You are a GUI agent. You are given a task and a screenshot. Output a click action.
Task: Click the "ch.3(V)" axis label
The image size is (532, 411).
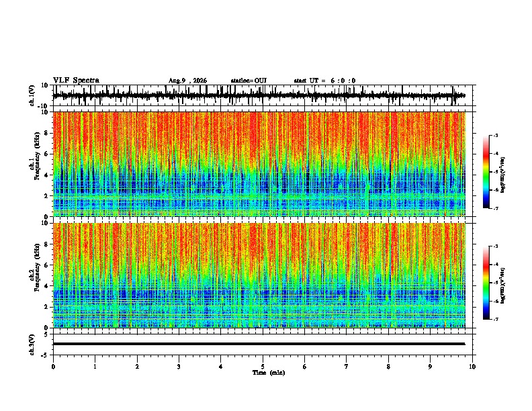(x=32, y=345)
